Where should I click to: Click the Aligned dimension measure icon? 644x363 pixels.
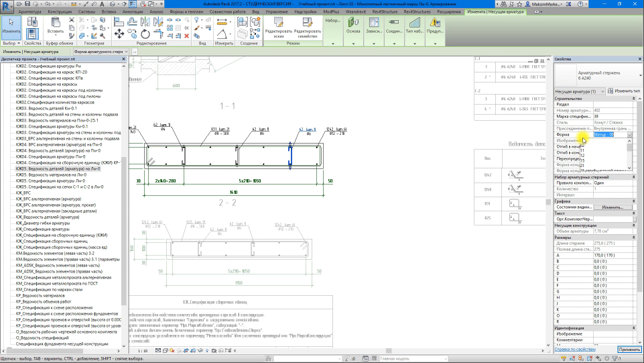[x=222, y=21]
